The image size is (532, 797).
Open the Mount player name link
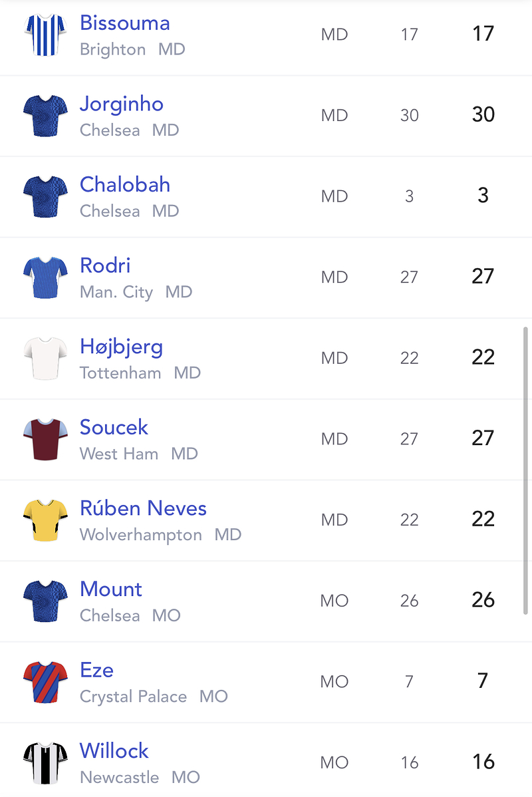coord(111,589)
